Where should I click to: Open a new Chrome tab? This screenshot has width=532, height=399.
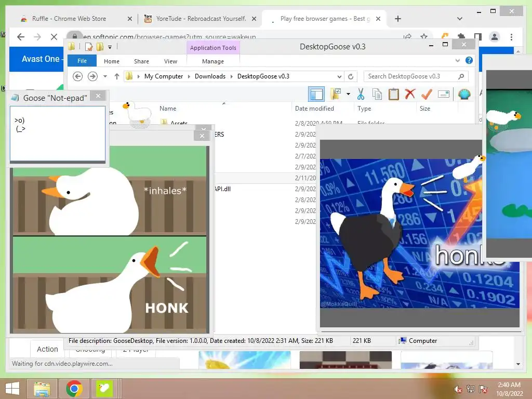[398, 19]
